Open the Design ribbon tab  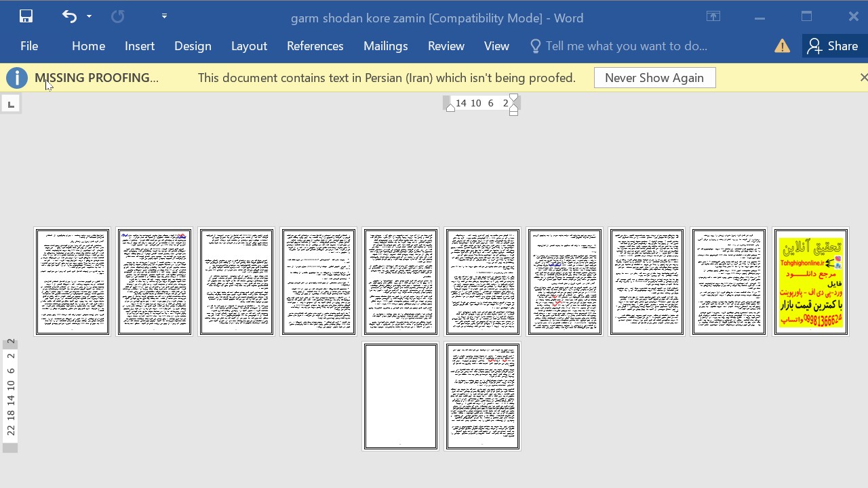[x=193, y=46]
